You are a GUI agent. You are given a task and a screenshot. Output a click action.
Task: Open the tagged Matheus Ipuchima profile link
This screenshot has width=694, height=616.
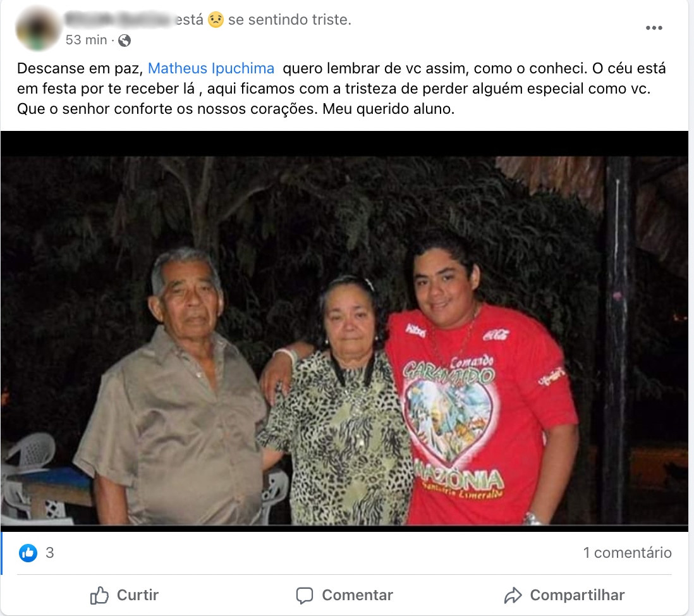[x=211, y=68]
